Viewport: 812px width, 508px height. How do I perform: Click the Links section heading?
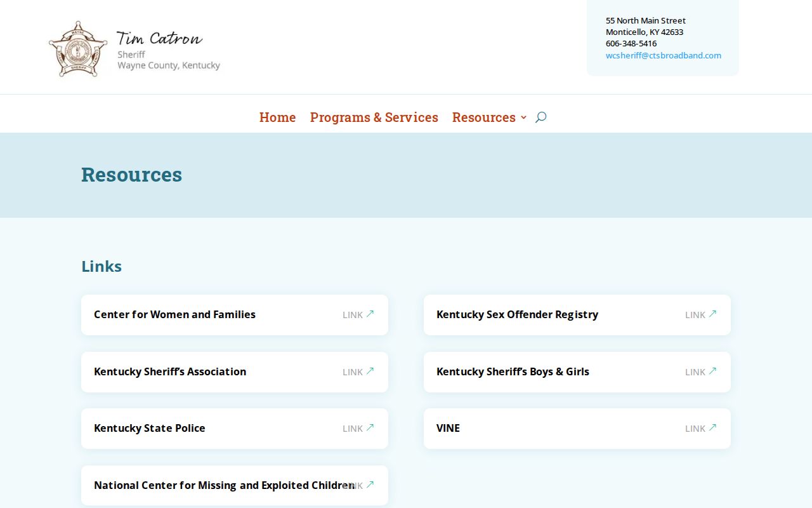pos(101,266)
